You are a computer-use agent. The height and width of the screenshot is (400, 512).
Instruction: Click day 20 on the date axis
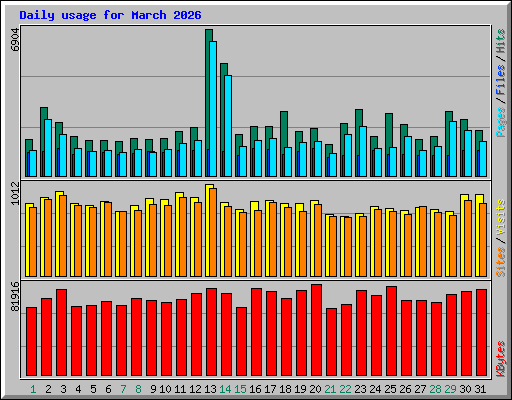click(x=315, y=389)
